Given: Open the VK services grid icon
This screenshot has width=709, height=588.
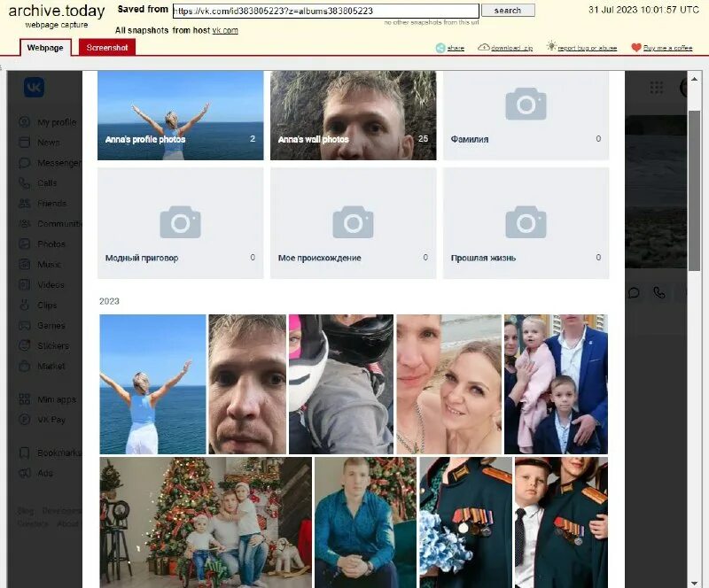Looking at the screenshot, I should click(x=656, y=88).
